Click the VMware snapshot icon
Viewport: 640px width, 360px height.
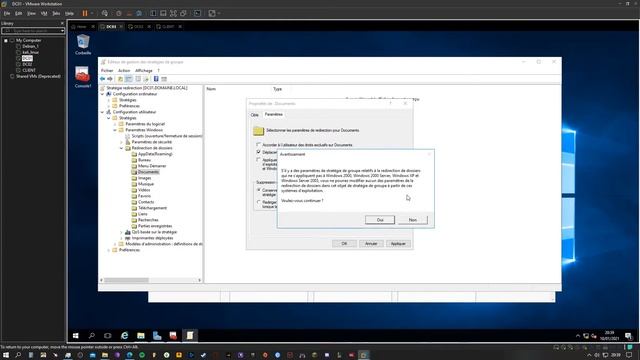tap(118, 13)
